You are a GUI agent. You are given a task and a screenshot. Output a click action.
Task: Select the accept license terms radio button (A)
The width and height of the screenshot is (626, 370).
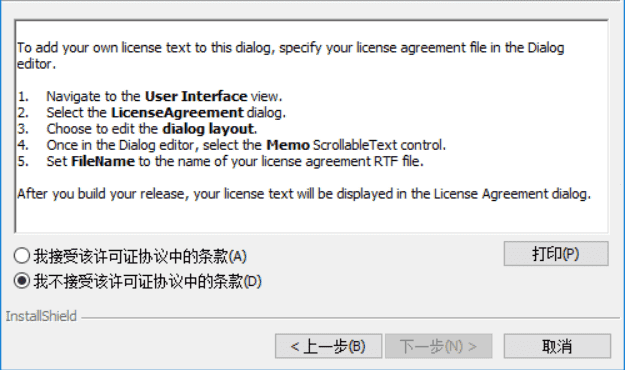pyautogui.click(x=22, y=256)
